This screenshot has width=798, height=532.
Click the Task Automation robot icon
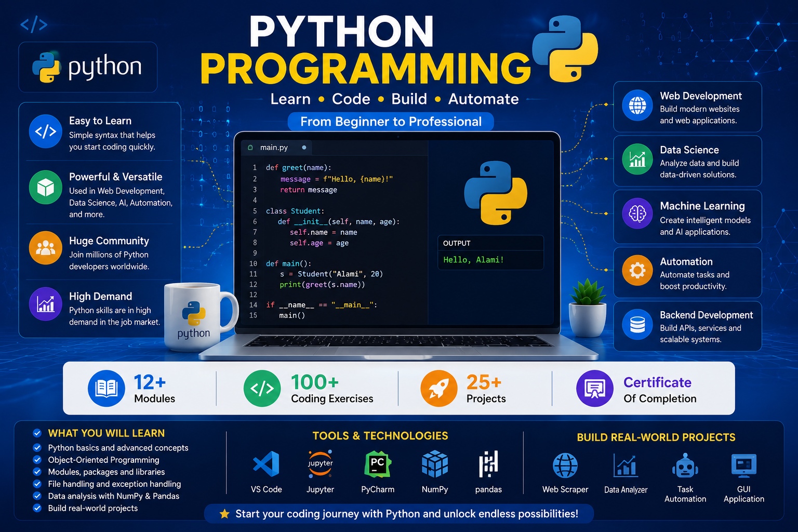pyautogui.click(x=685, y=465)
